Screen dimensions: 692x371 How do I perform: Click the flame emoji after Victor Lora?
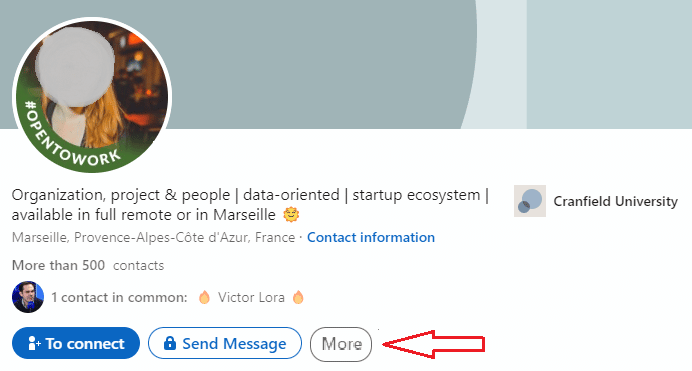point(298,297)
